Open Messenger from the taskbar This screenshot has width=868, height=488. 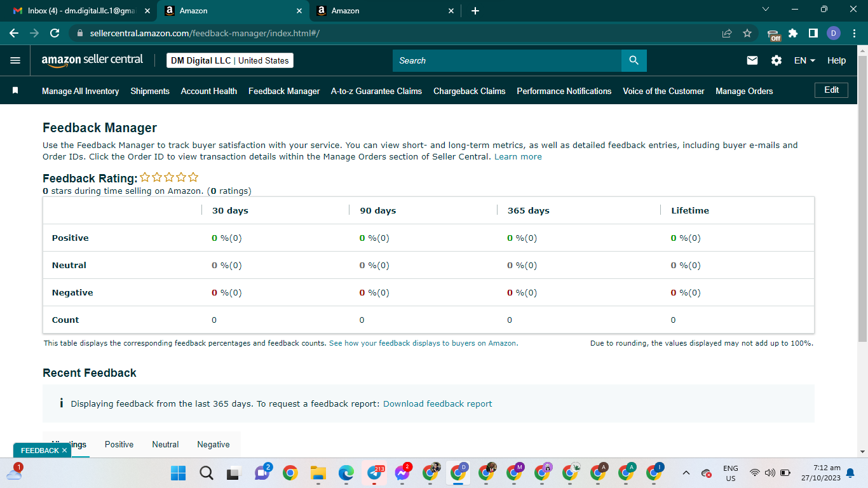click(x=402, y=473)
